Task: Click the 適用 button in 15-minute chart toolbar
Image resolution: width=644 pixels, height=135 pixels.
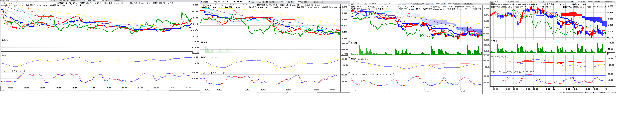Action: [306, 2]
